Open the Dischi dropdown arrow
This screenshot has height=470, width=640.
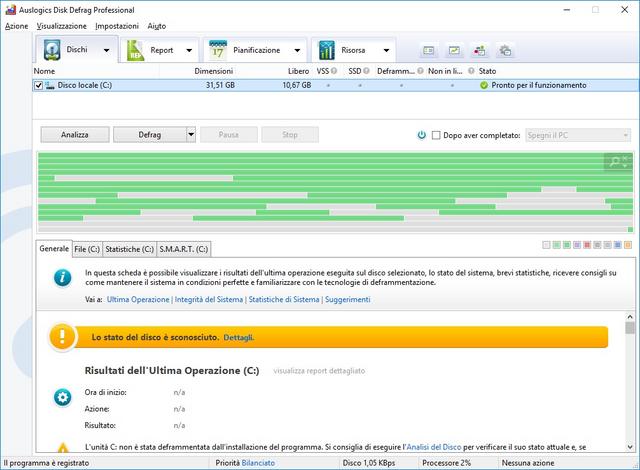pos(107,51)
